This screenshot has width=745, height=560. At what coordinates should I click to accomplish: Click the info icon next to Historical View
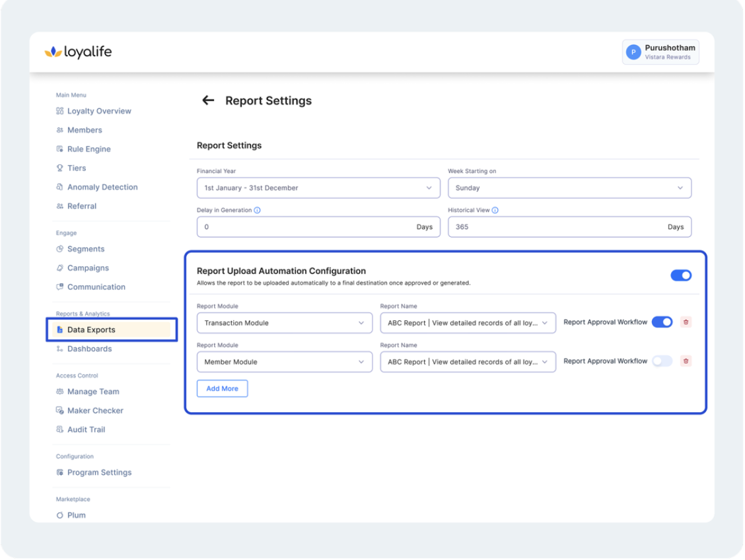click(495, 211)
